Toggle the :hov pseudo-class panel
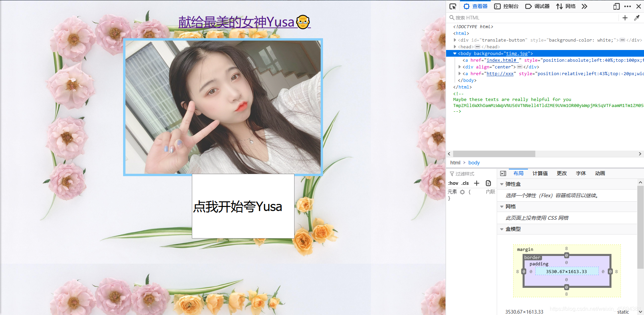Image resolution: width=644 pixels, height=315 pixels. point(453,183)
